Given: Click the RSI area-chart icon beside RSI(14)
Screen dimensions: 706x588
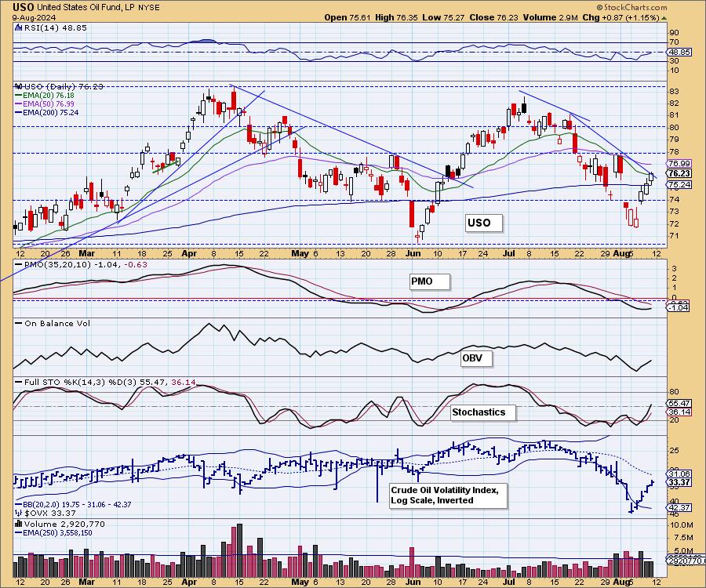Looking at the screenshot, I should 18,27.
